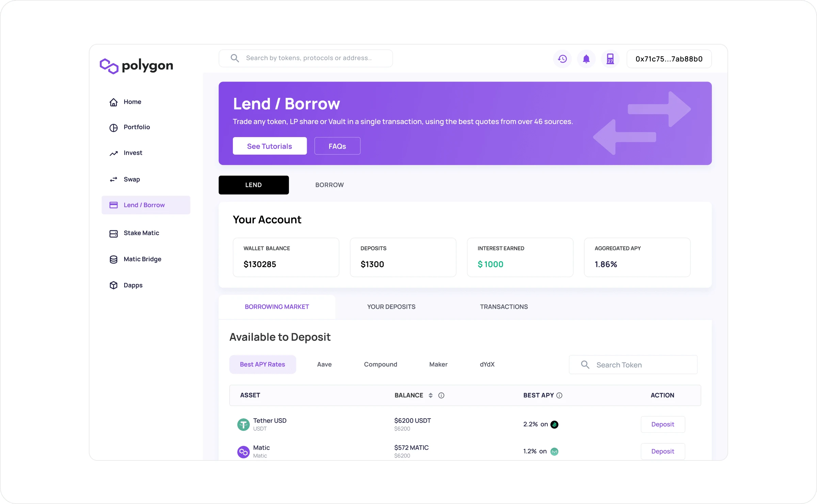Click the Dapps cube icon
Image resolution: width=817 pixels, height=504 pixels.
(113, 285)
